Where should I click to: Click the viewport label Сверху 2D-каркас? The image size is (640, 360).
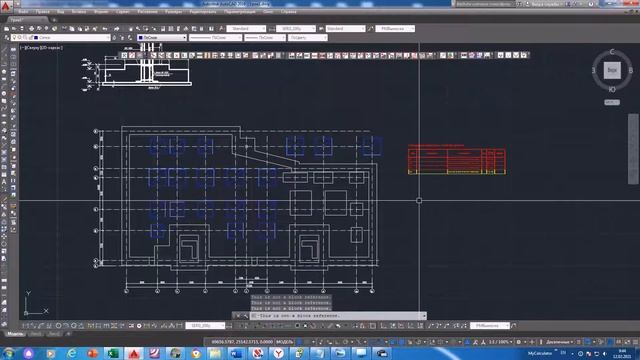[x=42, y=48]
